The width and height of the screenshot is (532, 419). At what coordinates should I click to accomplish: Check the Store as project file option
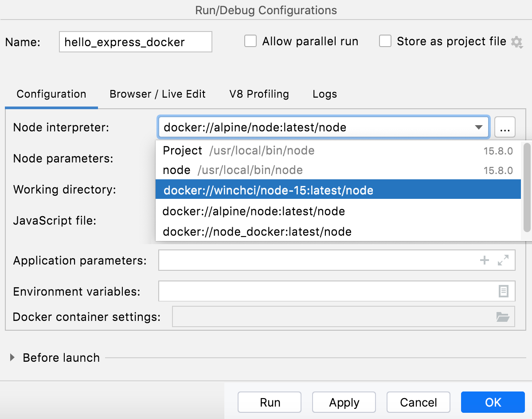point(385,41)
